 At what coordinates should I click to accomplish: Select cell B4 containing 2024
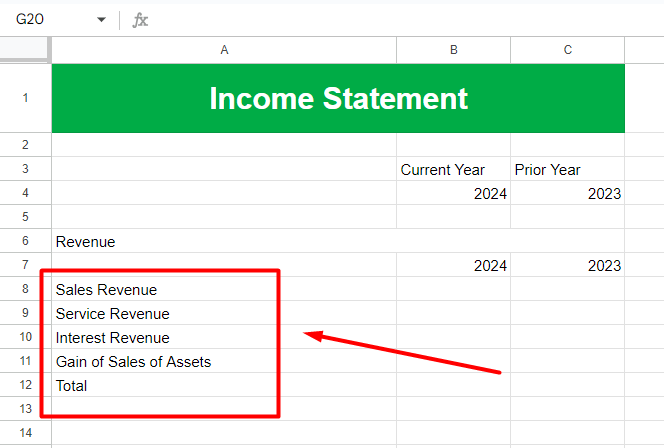(454, 194)
